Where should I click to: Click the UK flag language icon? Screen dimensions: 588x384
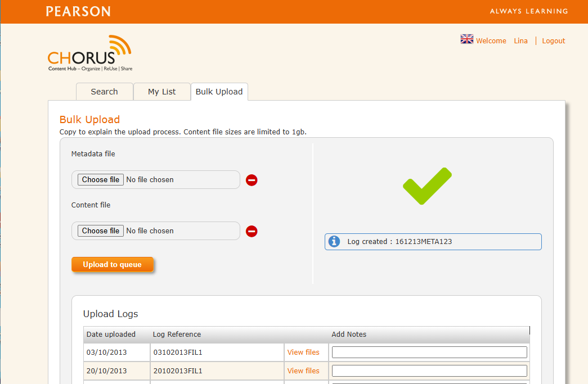[x=467, y=39]
